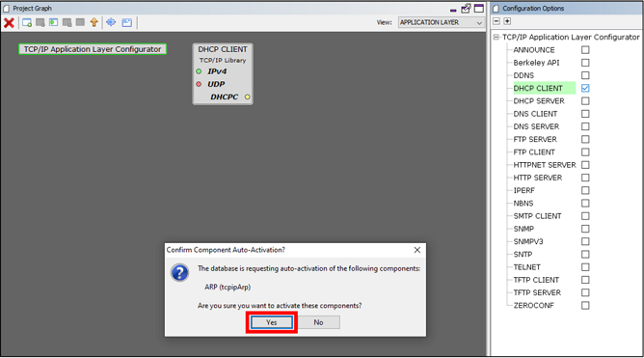Enable the NBNS checkbox
The height and width of the screenshot is (358, 644).
585,203
